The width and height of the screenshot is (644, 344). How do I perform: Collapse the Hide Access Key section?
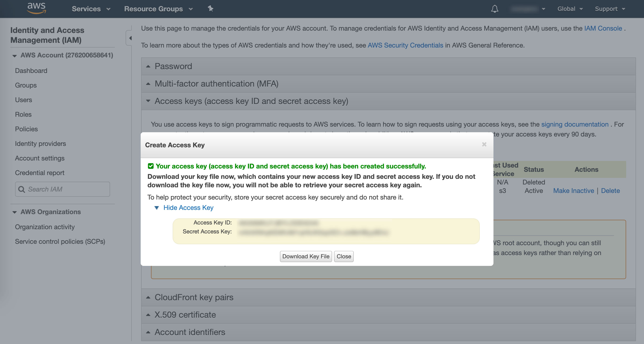188,208
